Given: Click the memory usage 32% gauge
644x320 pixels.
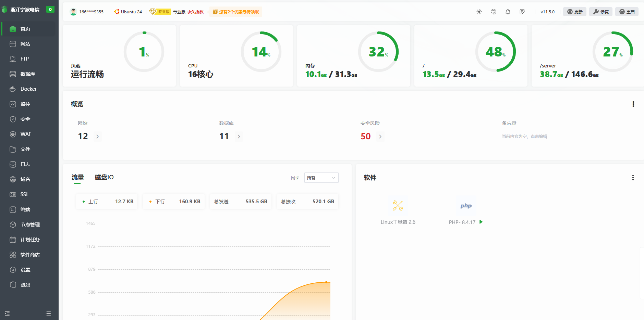Looking at the screenshot, I should pyautogui.click(x=378, y=52).
